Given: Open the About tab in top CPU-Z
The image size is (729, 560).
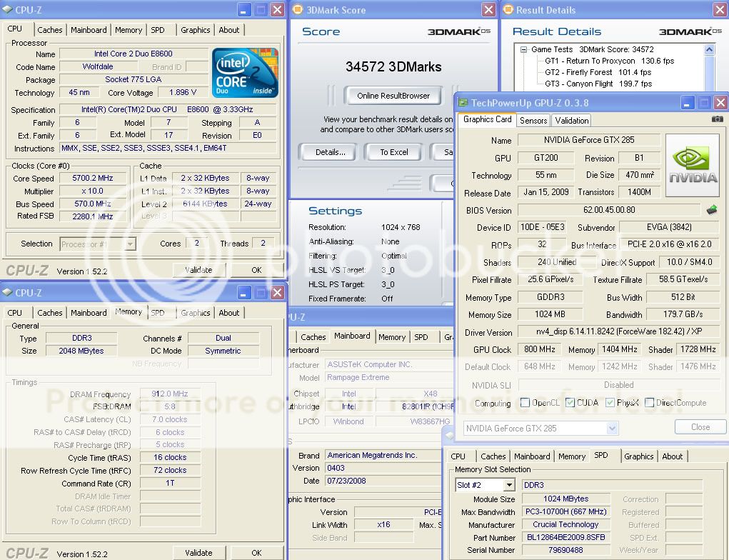Looking at the screenshot, I should coord(229,30).
